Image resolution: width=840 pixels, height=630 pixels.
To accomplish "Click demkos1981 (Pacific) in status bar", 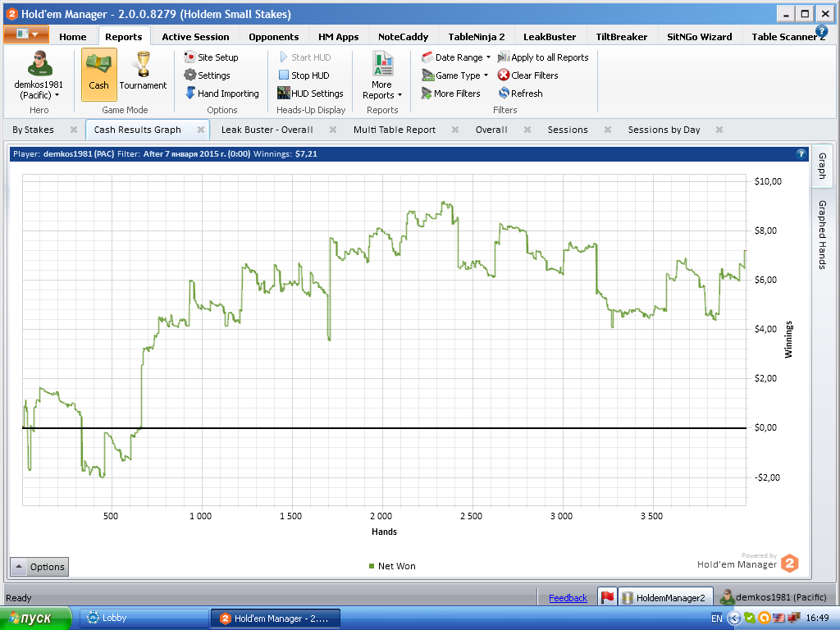I will 774,597.
